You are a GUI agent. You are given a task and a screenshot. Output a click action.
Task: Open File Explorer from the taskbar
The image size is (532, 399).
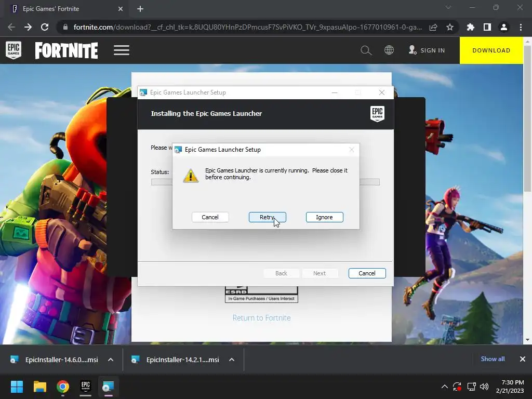(x=39, y=387)
